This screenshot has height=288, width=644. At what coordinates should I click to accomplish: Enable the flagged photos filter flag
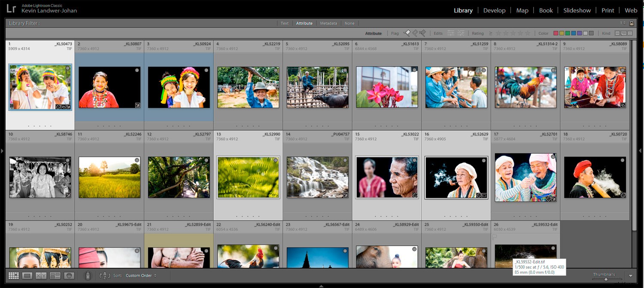pos(407,33)
